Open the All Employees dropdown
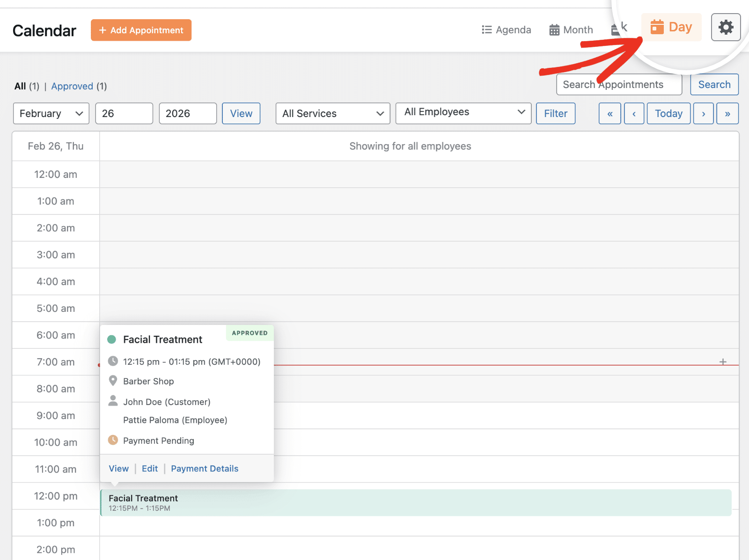 (463, 112)
